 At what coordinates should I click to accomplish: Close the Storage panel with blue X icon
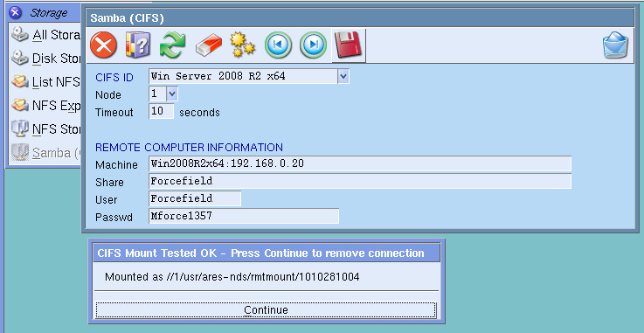click(x=15, y=13)
